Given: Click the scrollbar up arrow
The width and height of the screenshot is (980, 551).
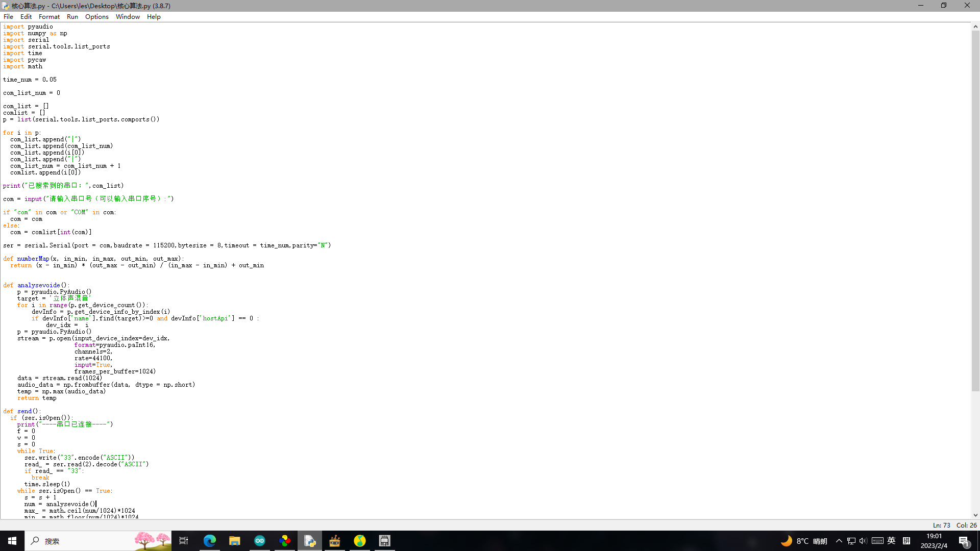Looking at the screenshot, I should click(975, 27).
